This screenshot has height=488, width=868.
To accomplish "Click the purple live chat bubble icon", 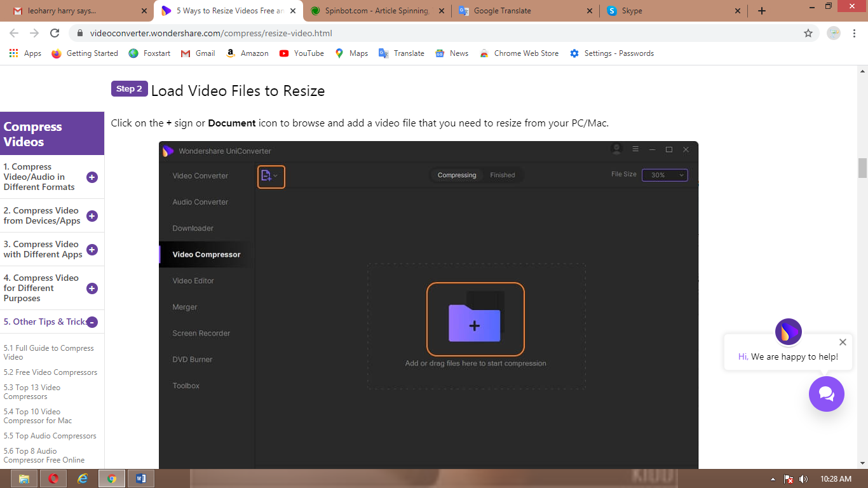I will click(x=826, y=394).
